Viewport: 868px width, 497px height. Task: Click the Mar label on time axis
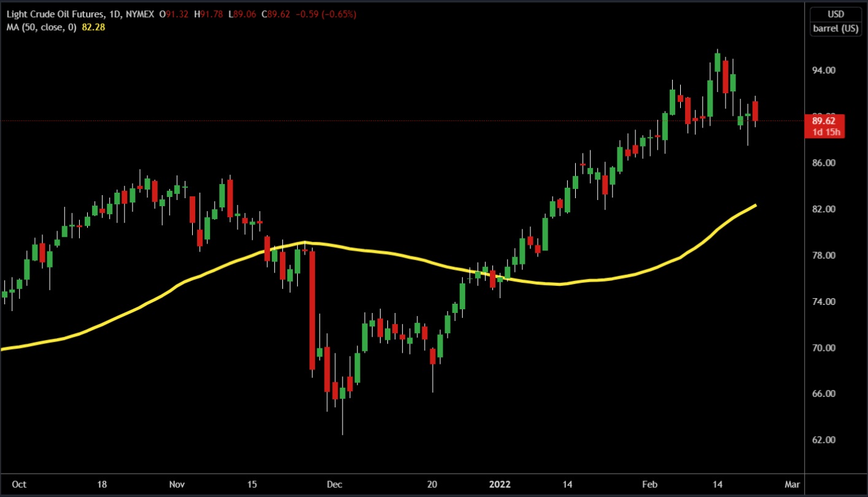coord(792,484)
